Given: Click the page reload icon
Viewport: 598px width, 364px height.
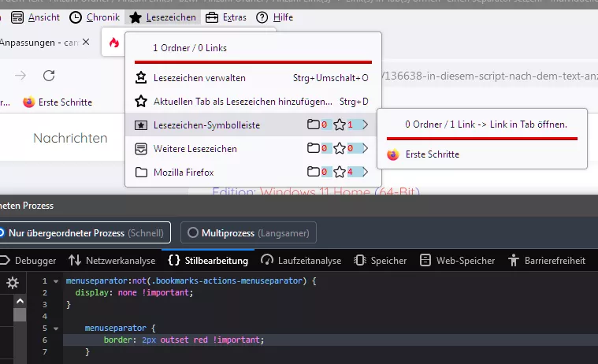Looking at the screenshot, I should tap(49, 76).
